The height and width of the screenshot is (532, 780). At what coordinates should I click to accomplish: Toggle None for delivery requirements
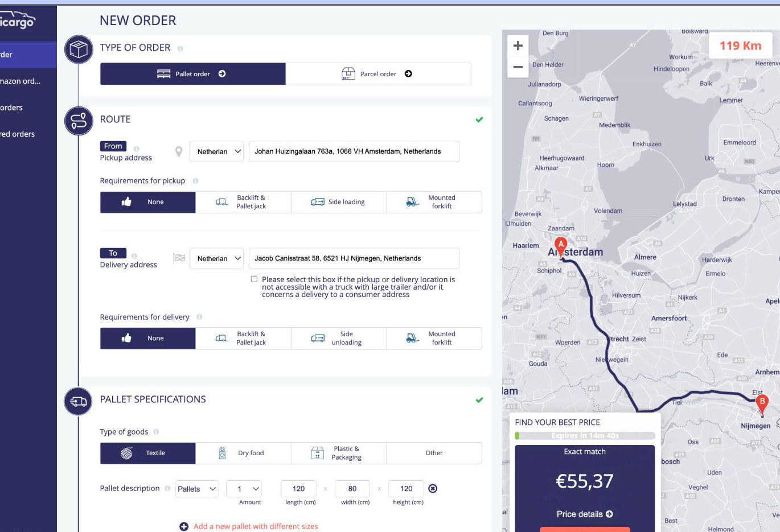147,338
